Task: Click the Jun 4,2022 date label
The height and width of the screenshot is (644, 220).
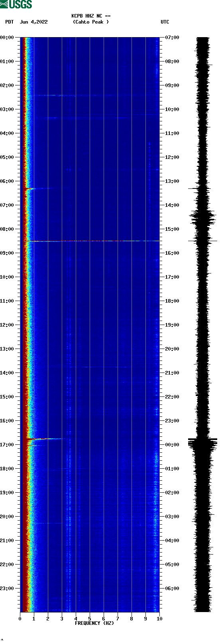Action: tap(33, 22)
